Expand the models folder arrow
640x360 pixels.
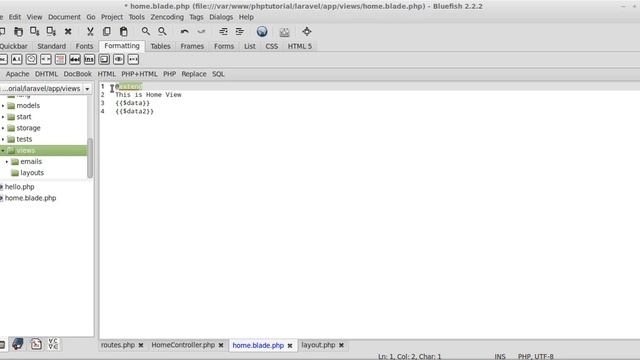coord(3,106)
